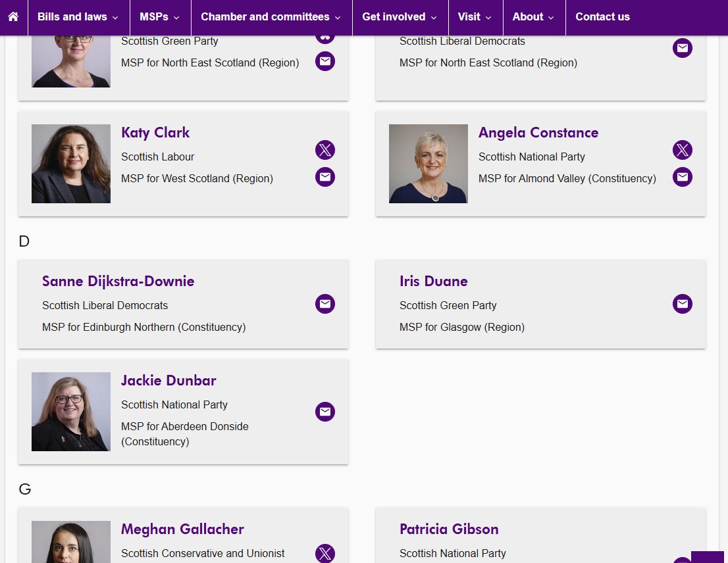Click Meghan Gallacher's portrait photo

[71, 542]
